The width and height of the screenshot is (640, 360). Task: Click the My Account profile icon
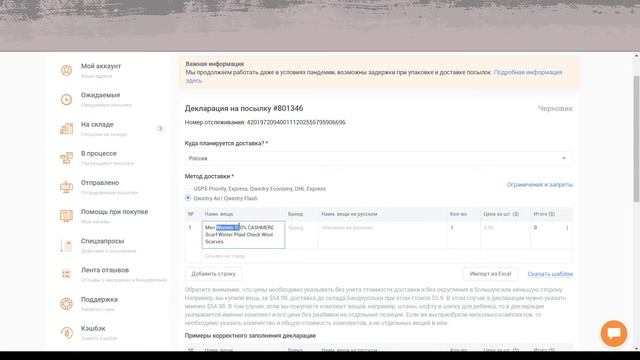click(x=66, y=70)
